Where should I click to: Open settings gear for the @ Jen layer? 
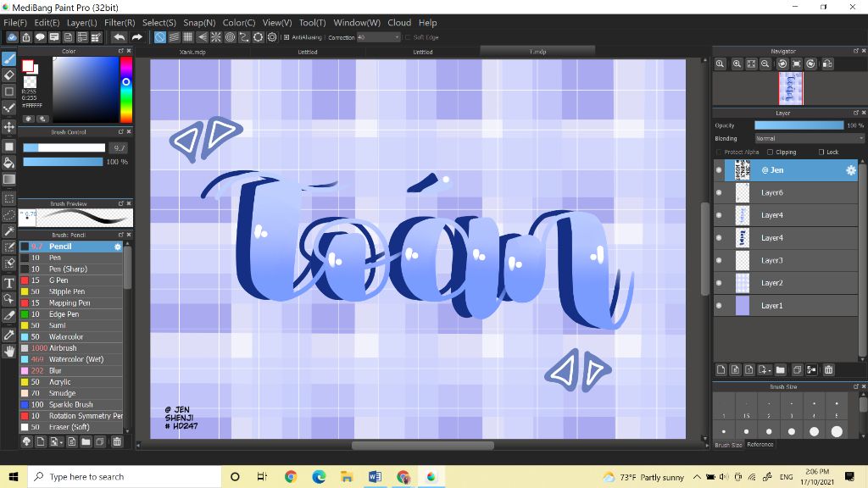(850, 170)
